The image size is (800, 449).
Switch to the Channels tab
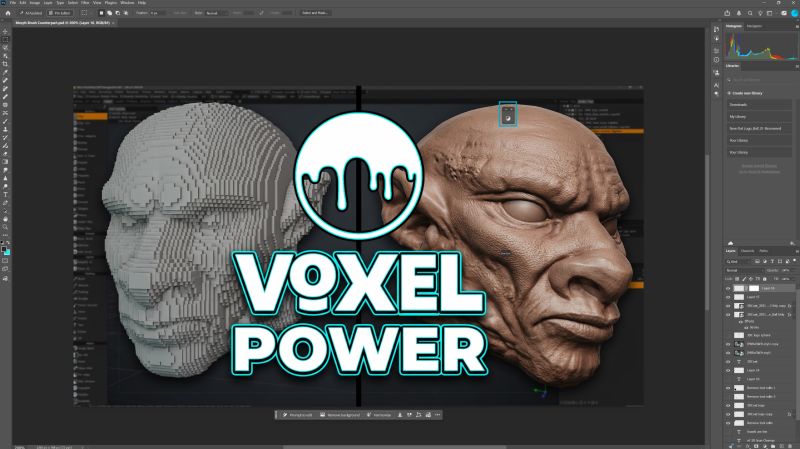[747, 251]
